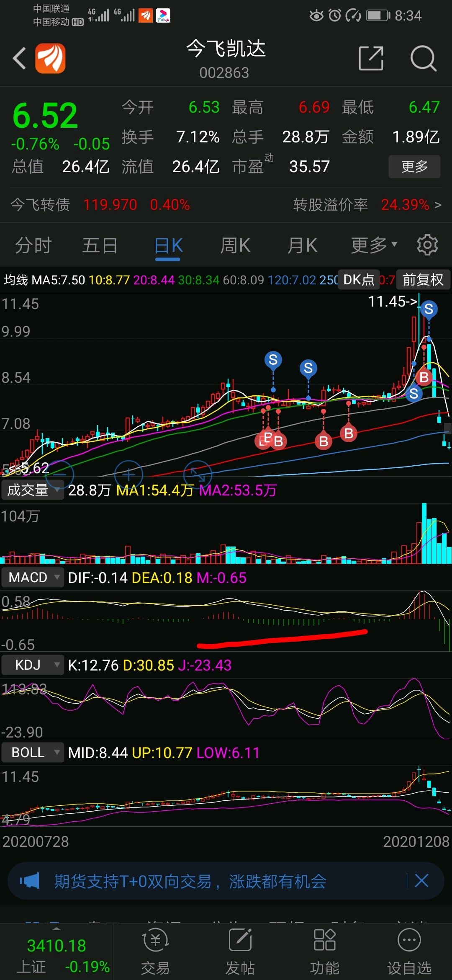The image size is (452, 980).
Task: Toggle the DK点 indicator
Action: click(359, 280)
